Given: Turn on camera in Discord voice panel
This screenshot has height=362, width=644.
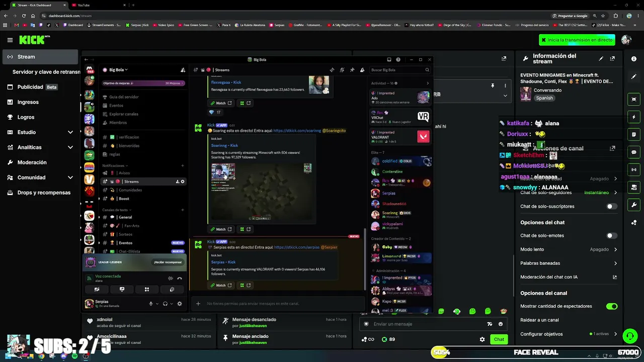Looking at the screenshot, I should coord(97,290).
